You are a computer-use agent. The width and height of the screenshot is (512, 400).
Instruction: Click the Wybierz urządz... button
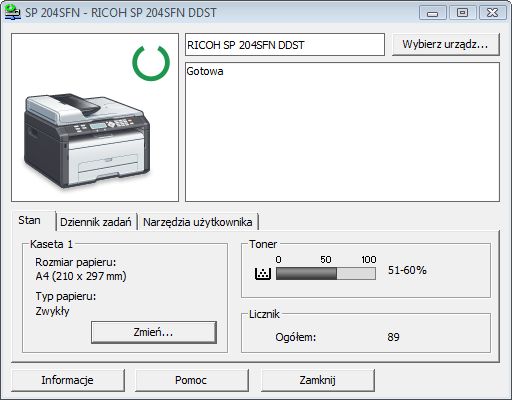(445, 44)
